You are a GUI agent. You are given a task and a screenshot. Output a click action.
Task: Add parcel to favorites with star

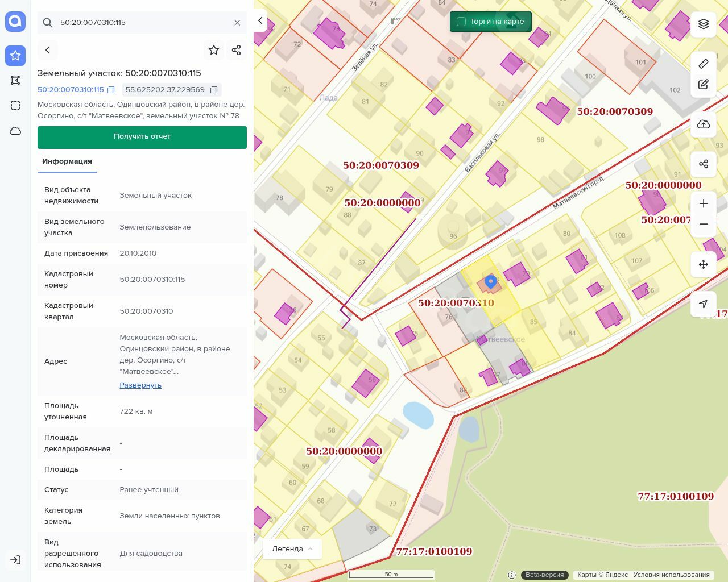click(x=214, y=50)
